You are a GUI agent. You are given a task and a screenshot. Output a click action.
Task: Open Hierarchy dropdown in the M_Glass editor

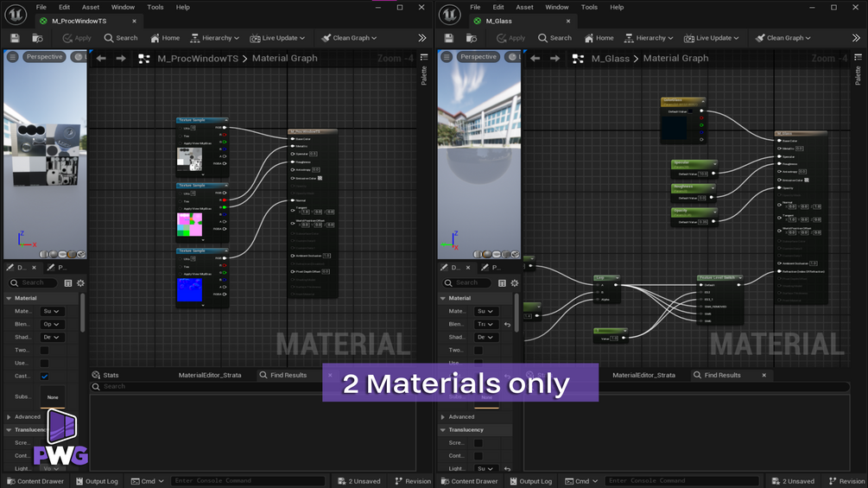[x=649, y=38]
